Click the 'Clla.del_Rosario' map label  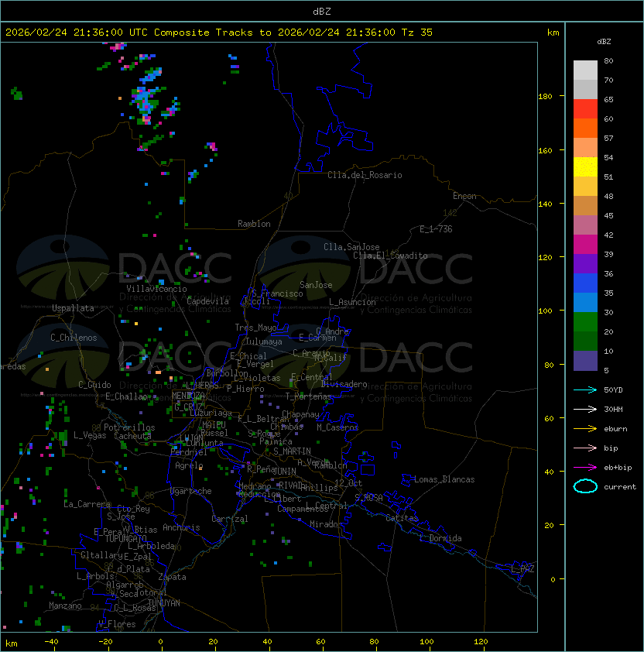[365, 175]
